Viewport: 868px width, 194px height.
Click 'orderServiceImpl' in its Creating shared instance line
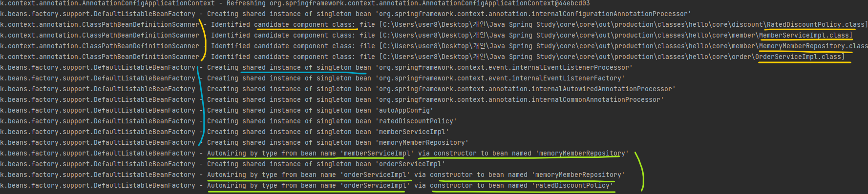(x=410, y=164)
